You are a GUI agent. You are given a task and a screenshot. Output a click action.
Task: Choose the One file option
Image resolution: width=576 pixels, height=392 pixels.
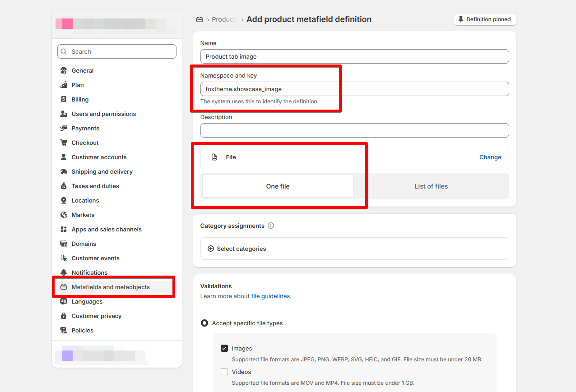(x=278, y=186)
